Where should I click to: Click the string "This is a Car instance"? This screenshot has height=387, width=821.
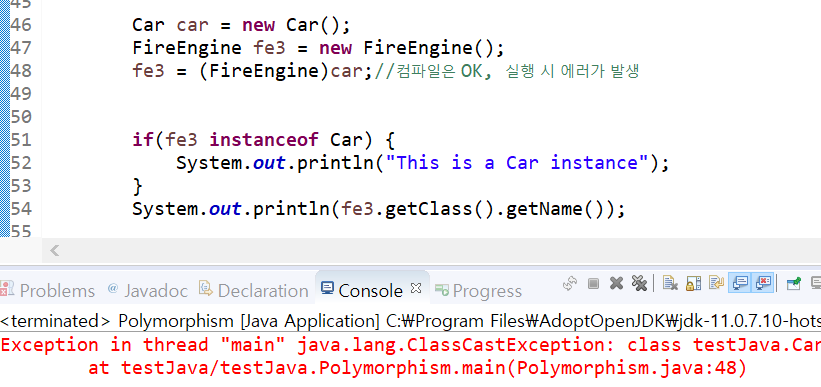(x=517, y=163)
